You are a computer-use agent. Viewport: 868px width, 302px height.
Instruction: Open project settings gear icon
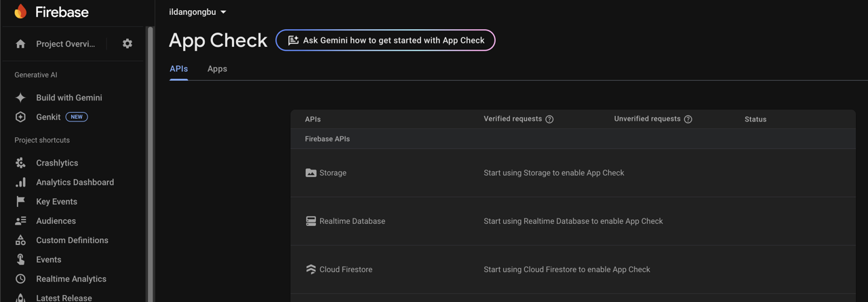127,43
